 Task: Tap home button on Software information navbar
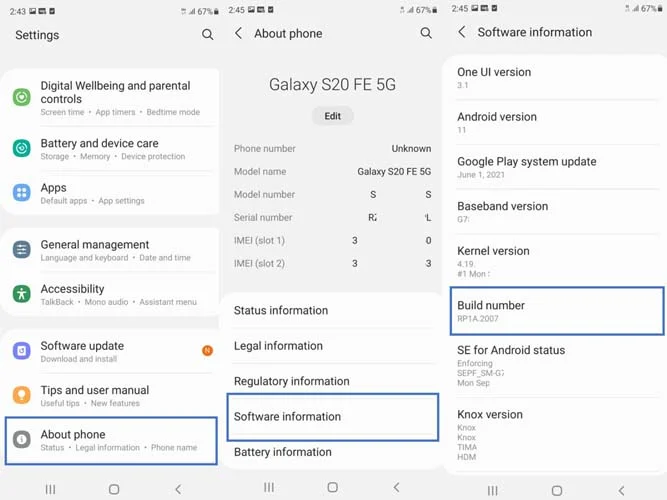click(x=557, y=491)
